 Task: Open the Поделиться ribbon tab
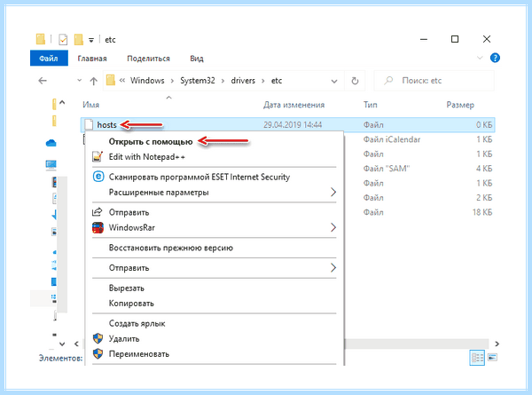click(148, 59)
